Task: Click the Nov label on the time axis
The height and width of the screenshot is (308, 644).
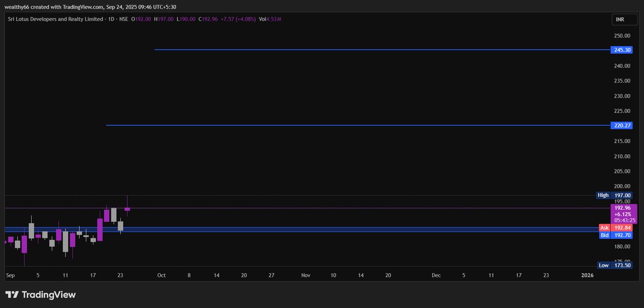Action: click(305, 275)
